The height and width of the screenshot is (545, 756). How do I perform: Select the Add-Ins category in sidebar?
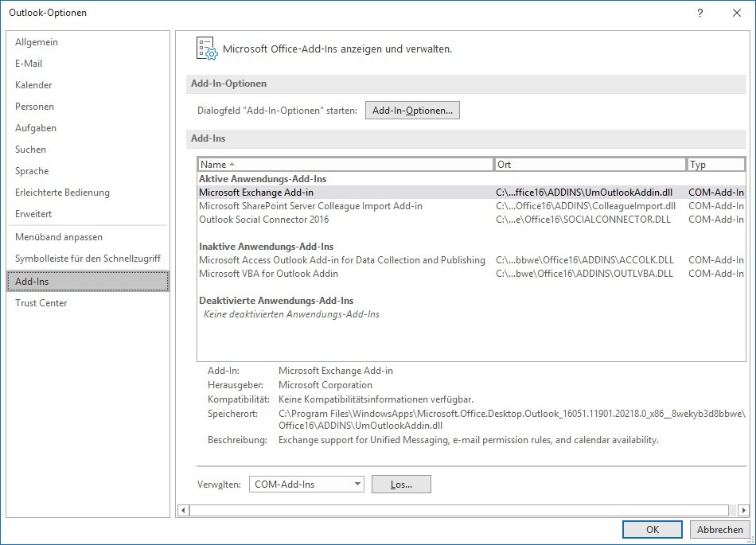pos(88,282)
